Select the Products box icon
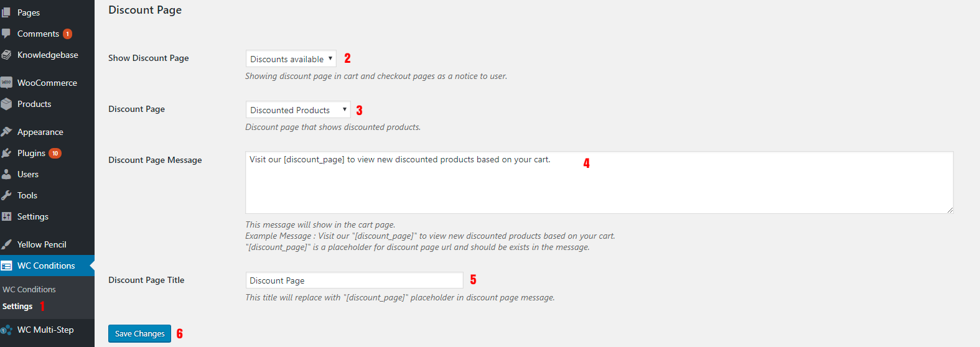980x347 pixels. [x=6, y=104]
